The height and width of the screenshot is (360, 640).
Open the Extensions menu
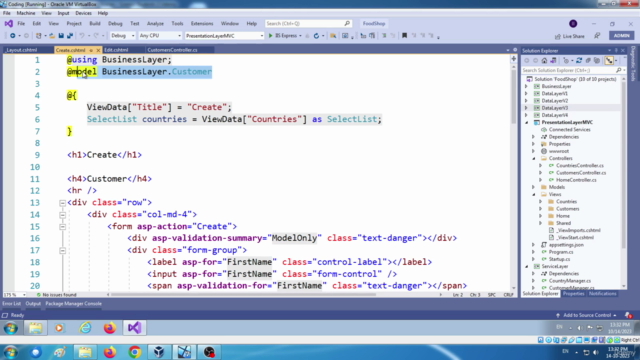(x=202, y=24)
